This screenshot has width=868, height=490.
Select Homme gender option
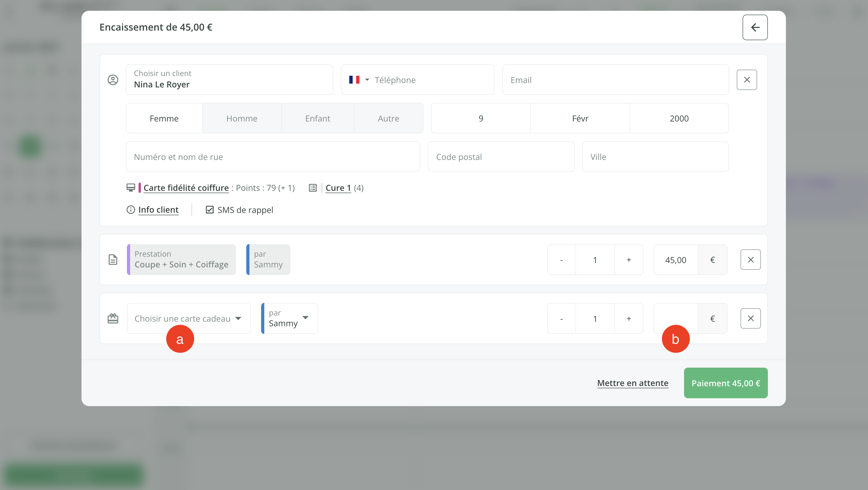pyautogui.click(x=242, y=118)
